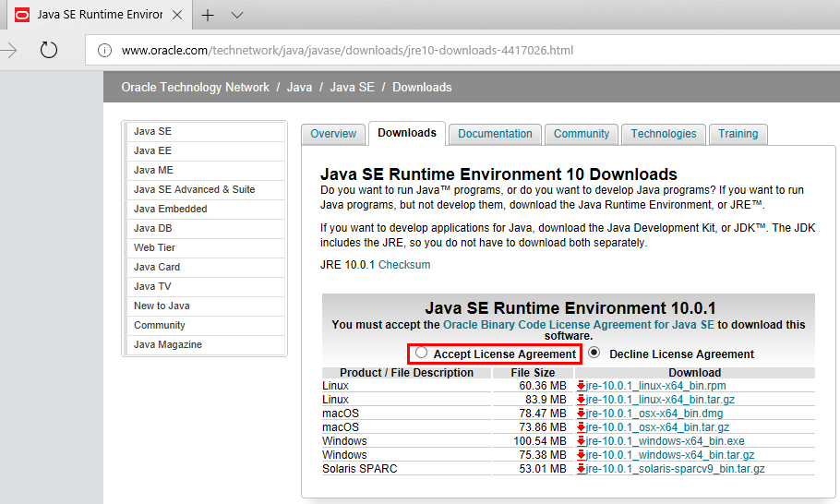This screenshot has height=504, width=840.
Task: Click download icon for solaris-sparcv9_bin.tar.gz
Action: click(581, 469)
